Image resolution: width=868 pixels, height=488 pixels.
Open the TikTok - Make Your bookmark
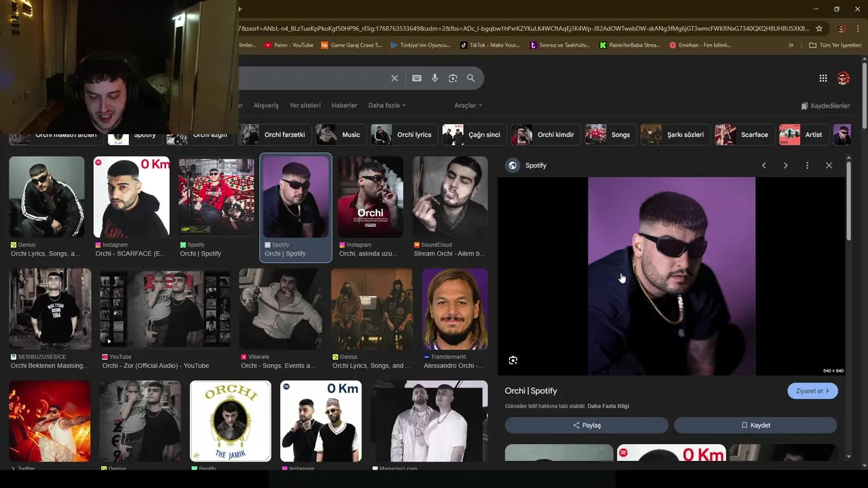(490, 45)
